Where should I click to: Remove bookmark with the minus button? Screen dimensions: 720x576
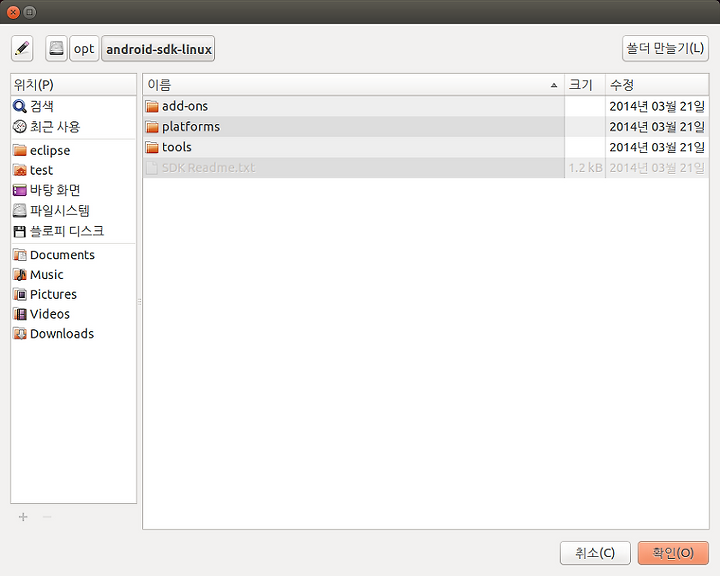[47, 517]
